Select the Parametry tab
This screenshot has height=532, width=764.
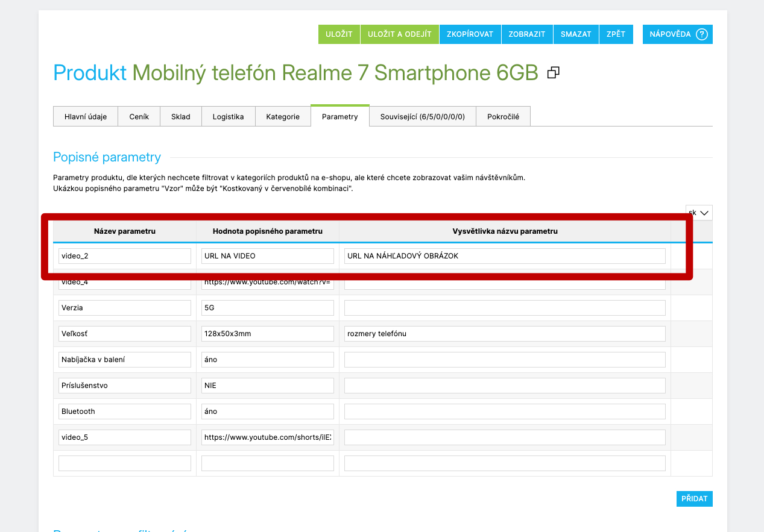[x=340, y=116]
